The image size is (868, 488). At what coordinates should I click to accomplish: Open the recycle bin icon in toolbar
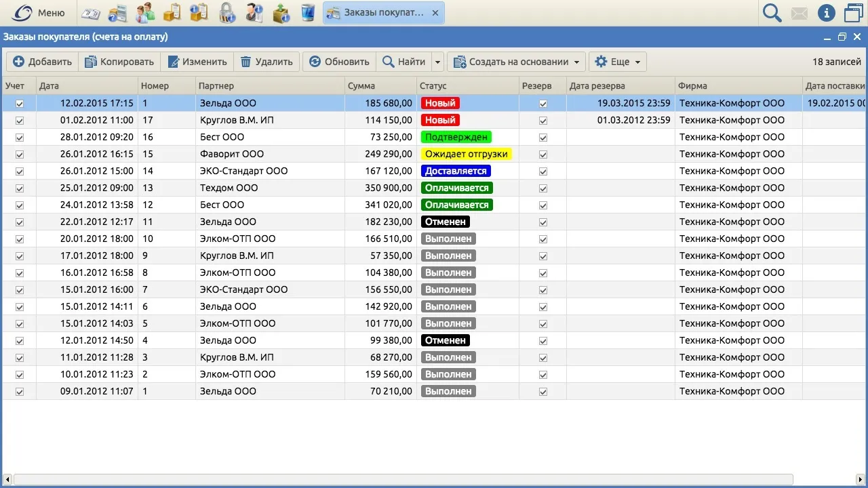point(307,13)
